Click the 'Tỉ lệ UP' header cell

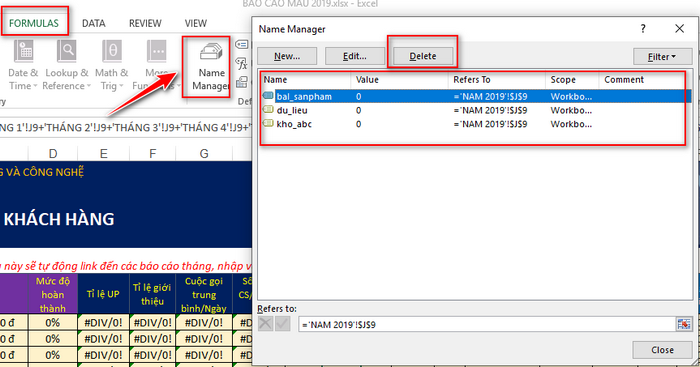(x=103, y=294)
